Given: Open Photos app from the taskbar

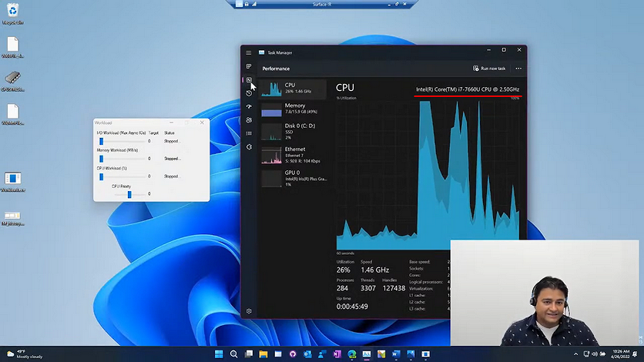Looking at the screenshot, I should pyautogui.click(x=411, y=354).
